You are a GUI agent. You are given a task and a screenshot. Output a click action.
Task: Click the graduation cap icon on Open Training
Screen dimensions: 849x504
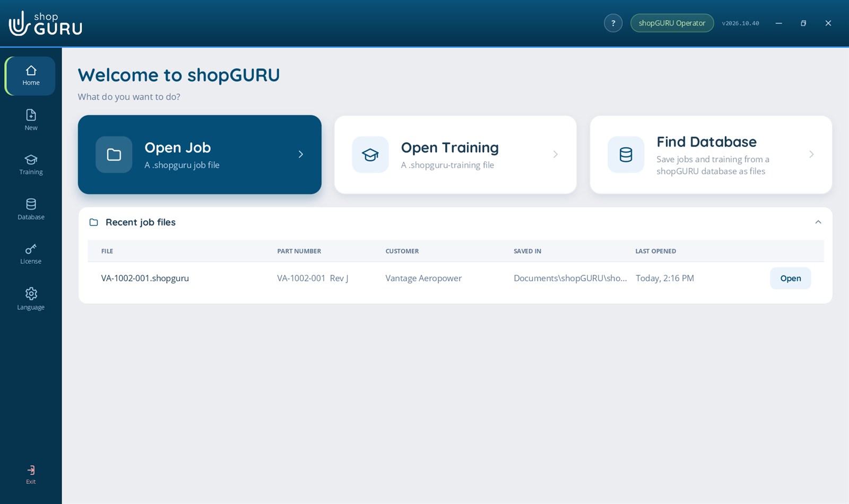(370, 154)
